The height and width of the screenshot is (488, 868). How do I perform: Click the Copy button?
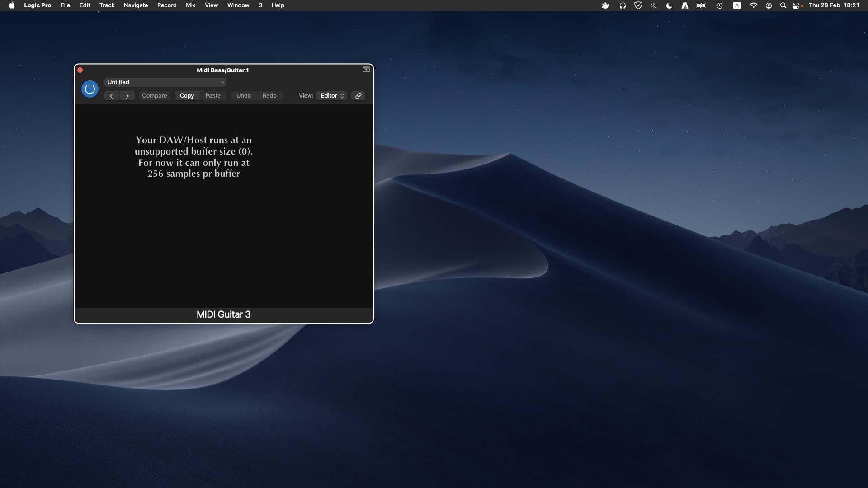click(x=187, y=96)
